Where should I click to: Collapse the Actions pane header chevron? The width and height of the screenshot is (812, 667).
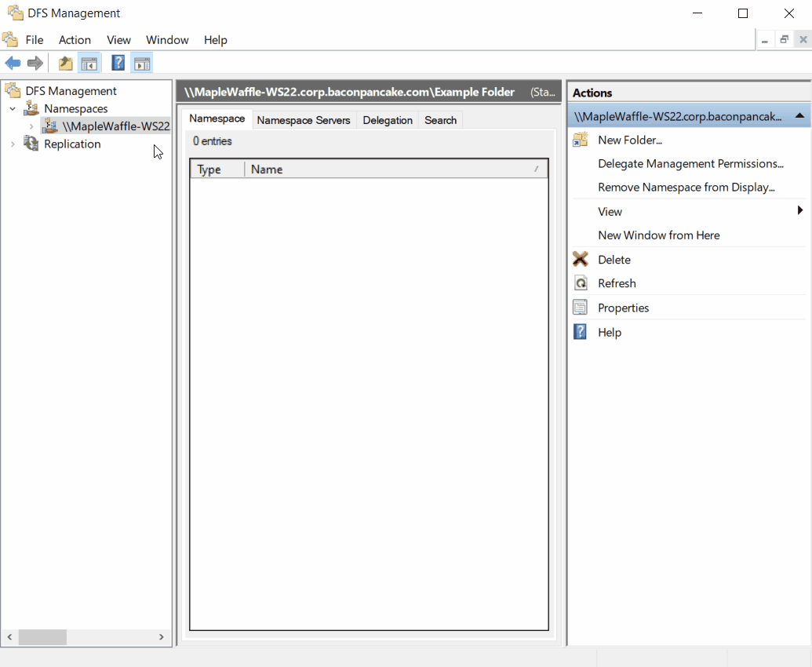pos(801,116)
